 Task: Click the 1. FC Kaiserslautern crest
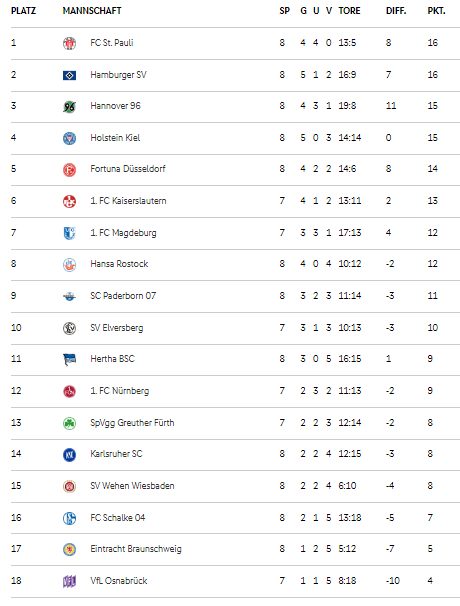70,201
